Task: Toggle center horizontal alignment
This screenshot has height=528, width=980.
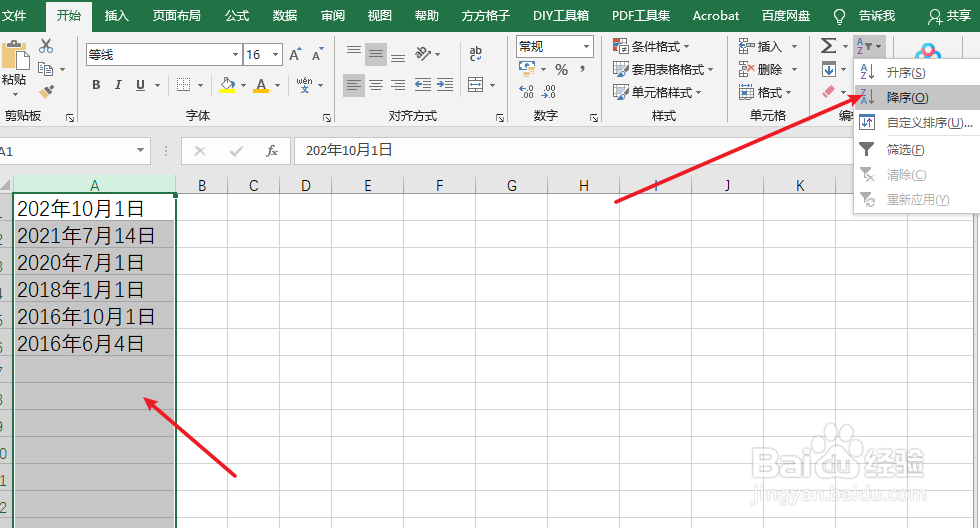Action: point(376,85)
